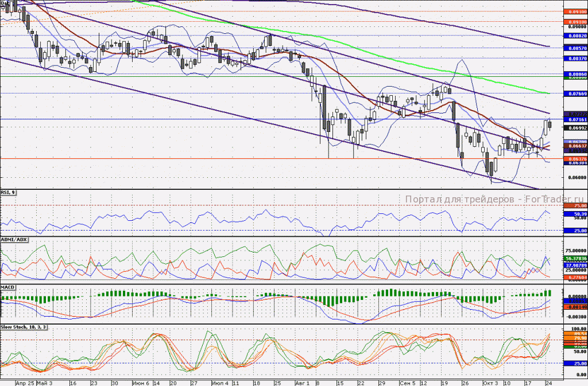588x386 pixels.
Task: Select the Июн 6 date label
Action: (x=141, y=383)
